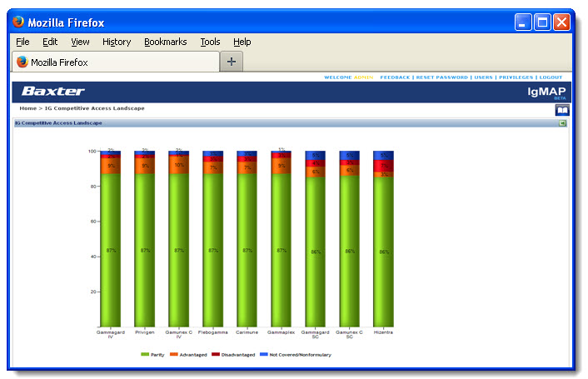Open the Users link
The image size is (588, 379).
(483, 77)
